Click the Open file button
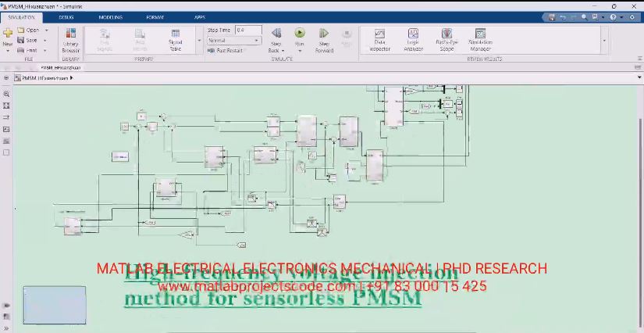 pyautogui.click(x=30, y=30)
